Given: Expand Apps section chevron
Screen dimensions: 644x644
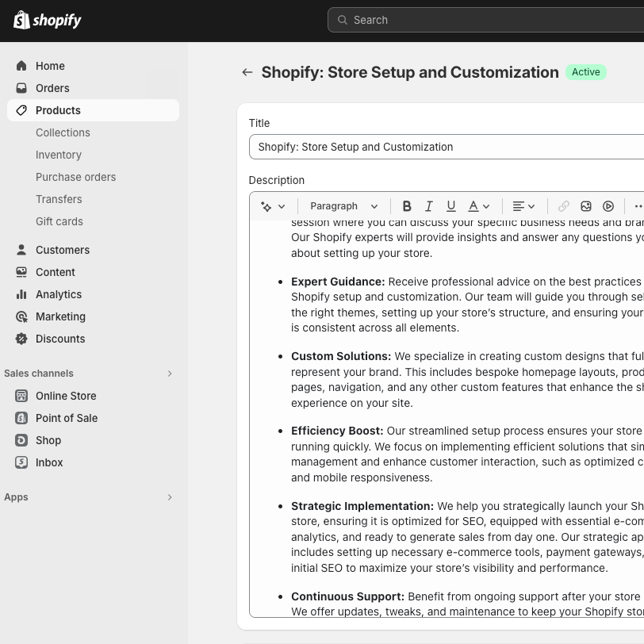Looking at the screenshot, I should pos(170,497).
